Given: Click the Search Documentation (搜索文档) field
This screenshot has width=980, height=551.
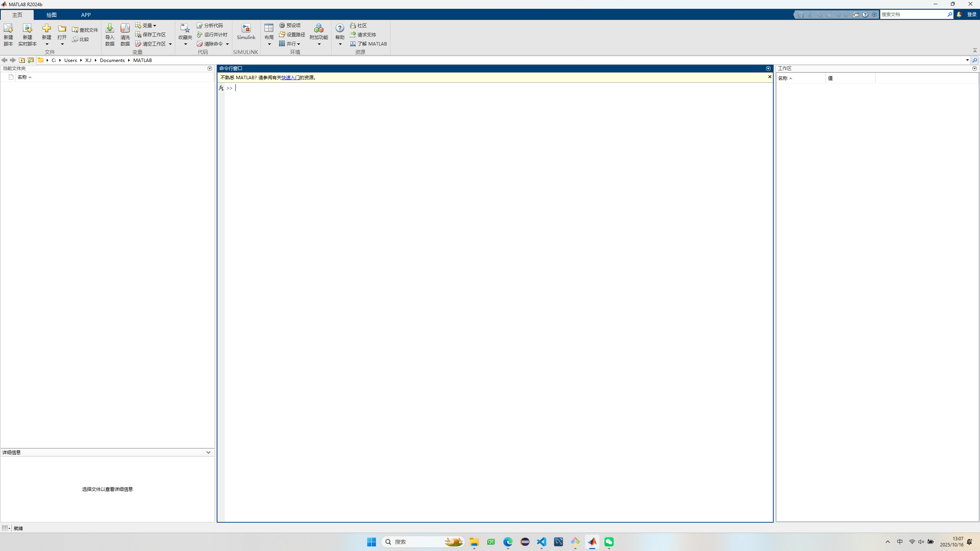Looking at the screenshot, I should coord(913,15).
